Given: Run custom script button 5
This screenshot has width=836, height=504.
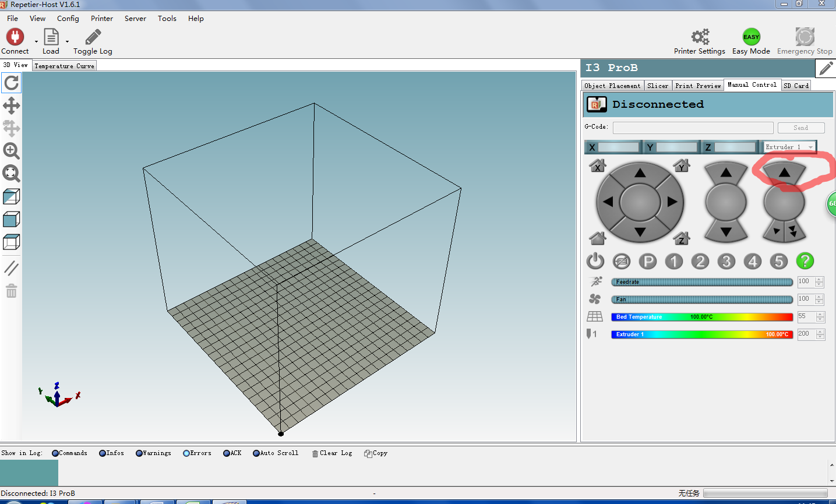Looking at the screenshot, I should pyautogui.click(x=779, y=261).
